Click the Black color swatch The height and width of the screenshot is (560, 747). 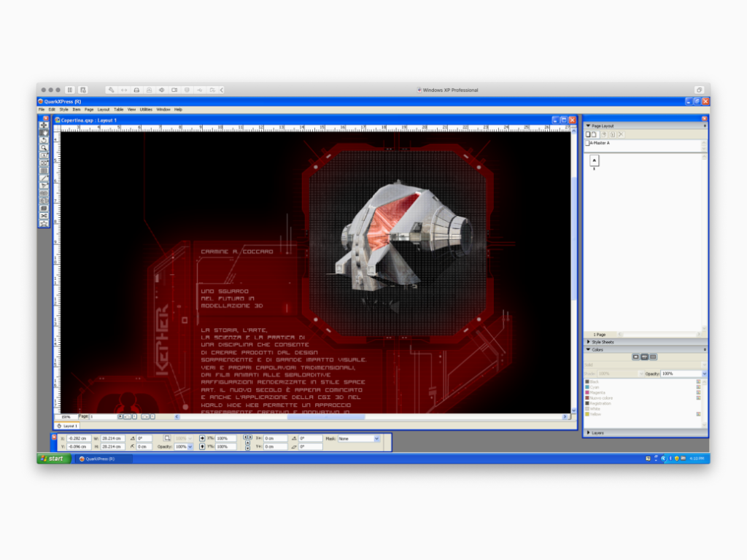click(x=587, y=382)
